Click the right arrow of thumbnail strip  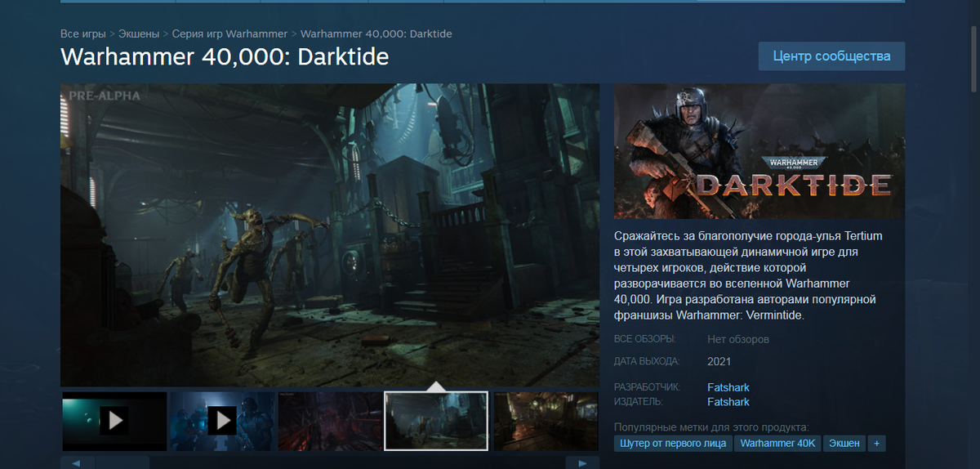pos(583,463)
